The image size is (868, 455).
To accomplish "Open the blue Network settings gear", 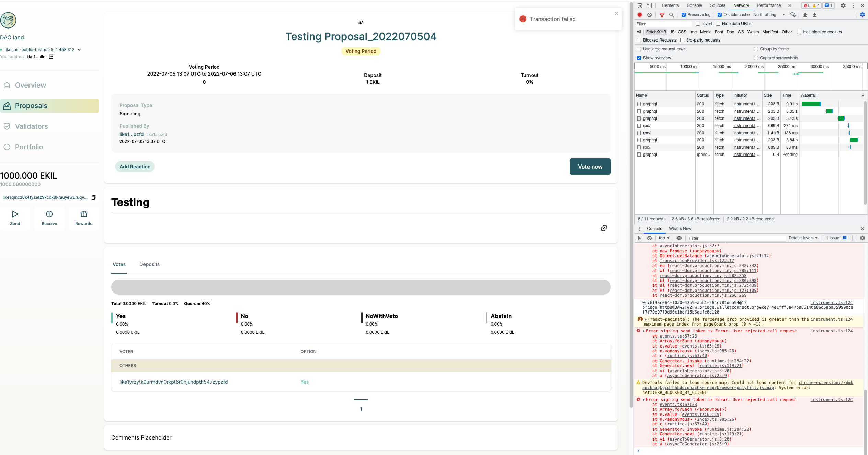I will pyautogui.click(x=863, y=15).
